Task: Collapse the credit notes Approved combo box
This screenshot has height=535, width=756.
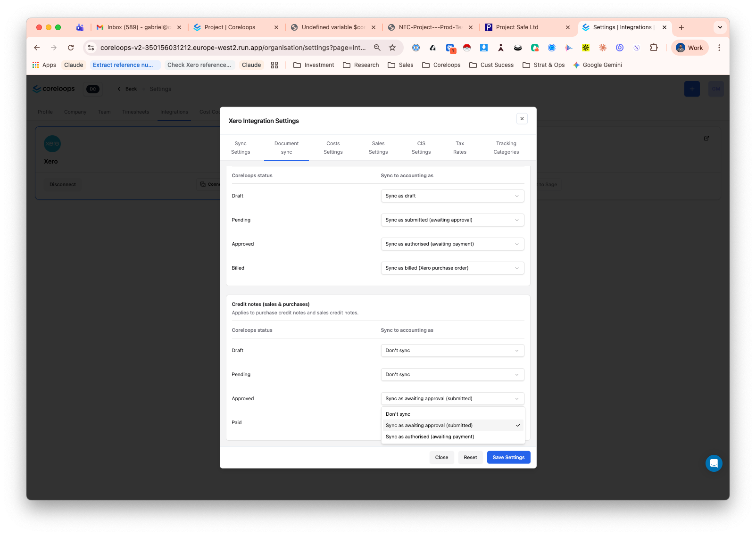Action: (x=452, y=399)
